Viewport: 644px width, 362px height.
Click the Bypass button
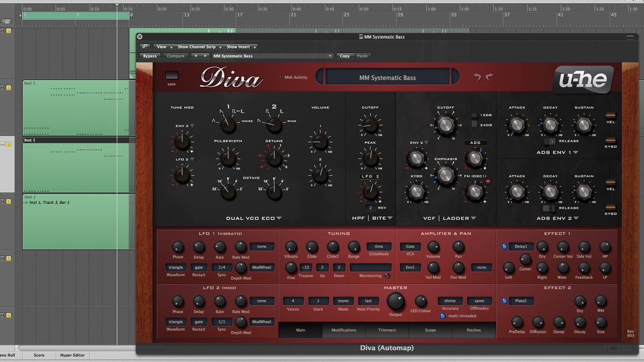tap(150, 56)
